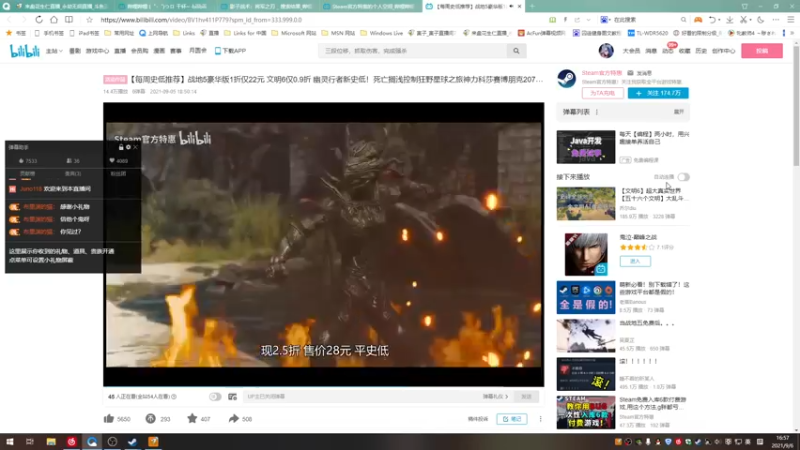
Task: Open 创作中心 link in header
Action: (723, 51)
